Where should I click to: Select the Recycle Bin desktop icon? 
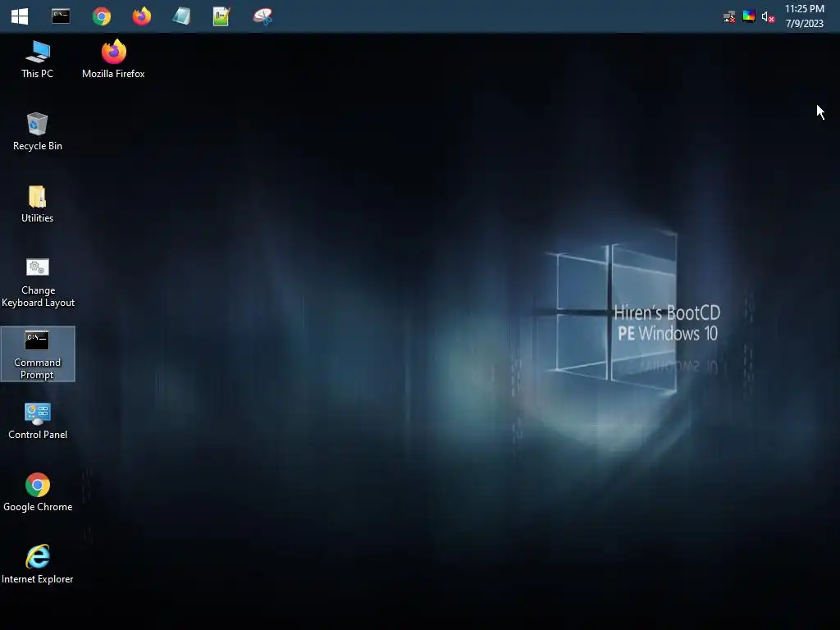point(38,132)
